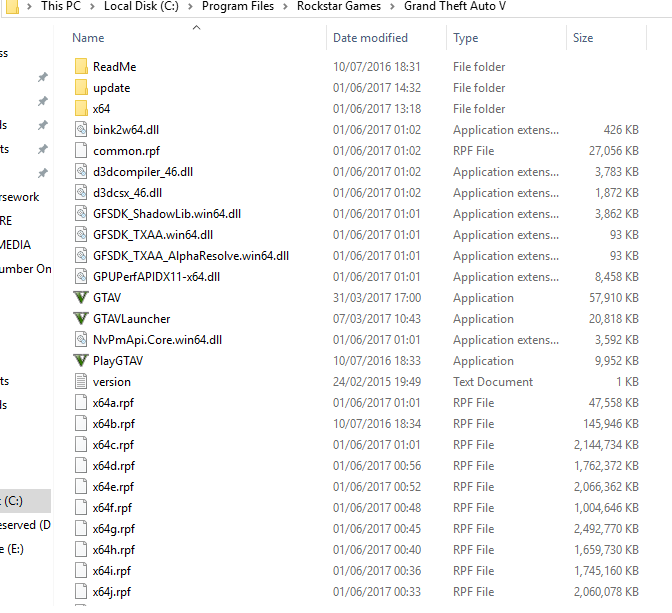Click the 24/02/2015 19:49 date entry

(x=377, y=382)
